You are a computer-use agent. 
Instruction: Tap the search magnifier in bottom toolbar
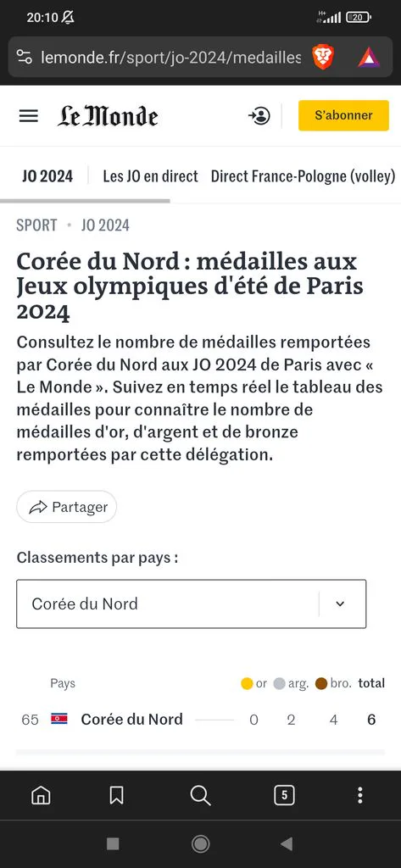[x=200, y=795]
